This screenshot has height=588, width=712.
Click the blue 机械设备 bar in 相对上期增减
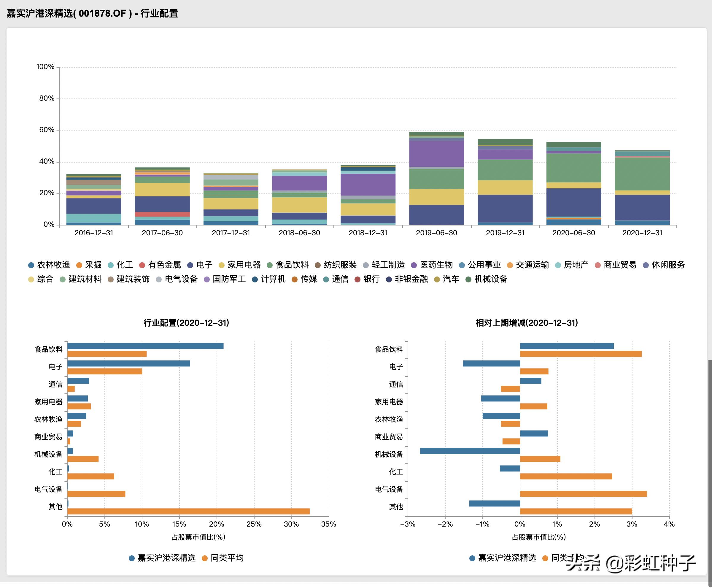(x=470, y=451)
